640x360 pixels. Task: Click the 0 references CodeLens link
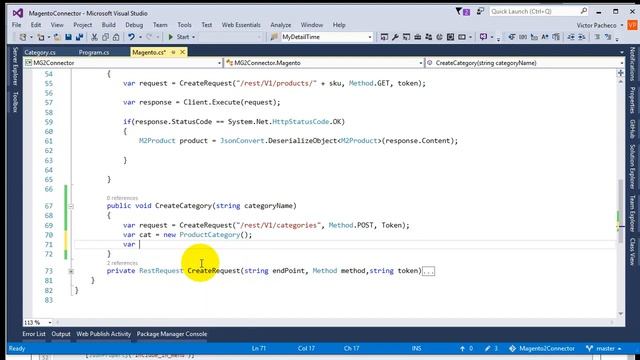point(122,198)
